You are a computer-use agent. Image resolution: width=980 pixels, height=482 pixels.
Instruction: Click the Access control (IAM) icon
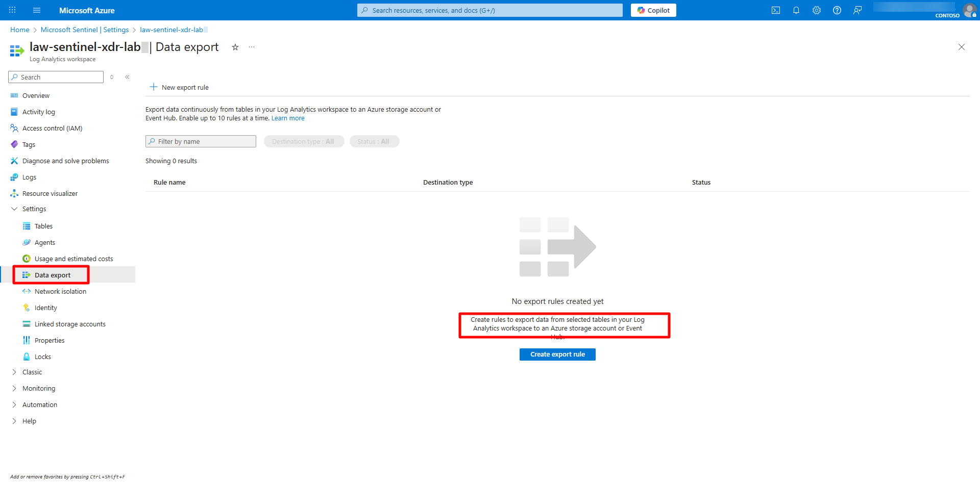pyautogui.click(x=14, y=128)
